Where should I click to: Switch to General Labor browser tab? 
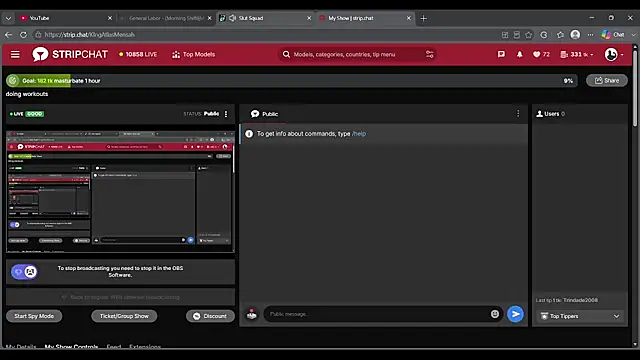(165, 18)
